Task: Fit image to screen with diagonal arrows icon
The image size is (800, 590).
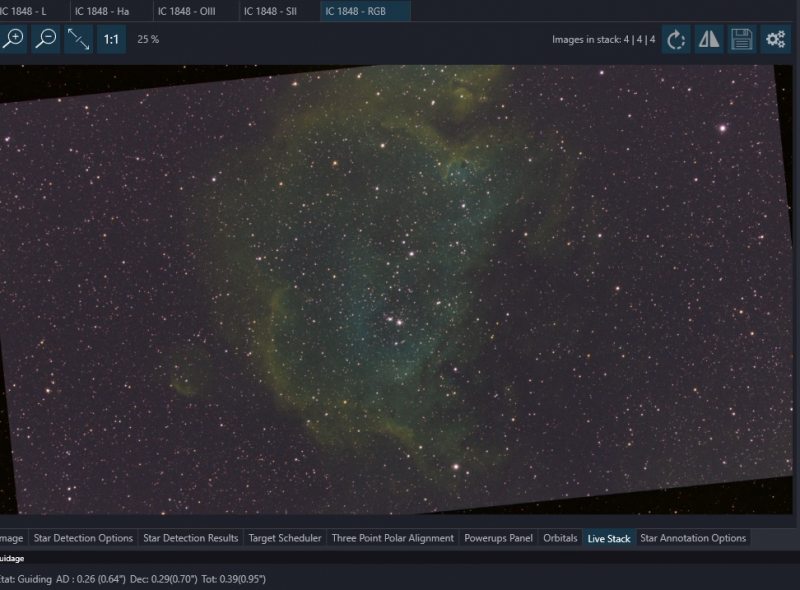Action: click(x=79, y=39)
